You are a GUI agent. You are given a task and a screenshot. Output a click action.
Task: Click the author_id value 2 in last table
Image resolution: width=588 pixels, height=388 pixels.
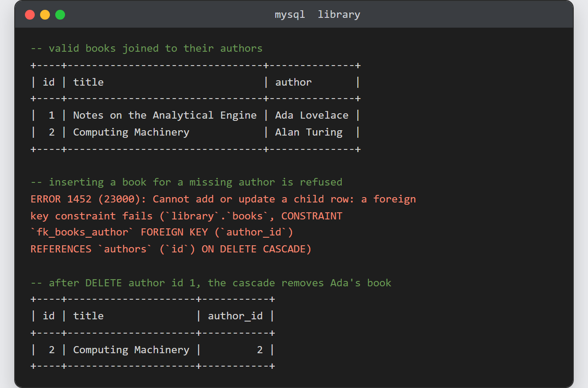(260, 350)
